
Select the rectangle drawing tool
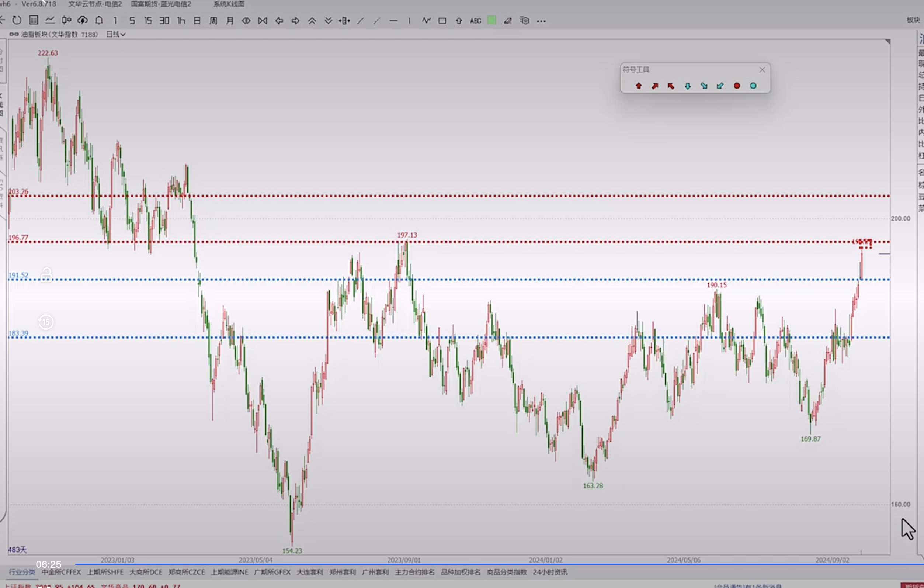442,21
